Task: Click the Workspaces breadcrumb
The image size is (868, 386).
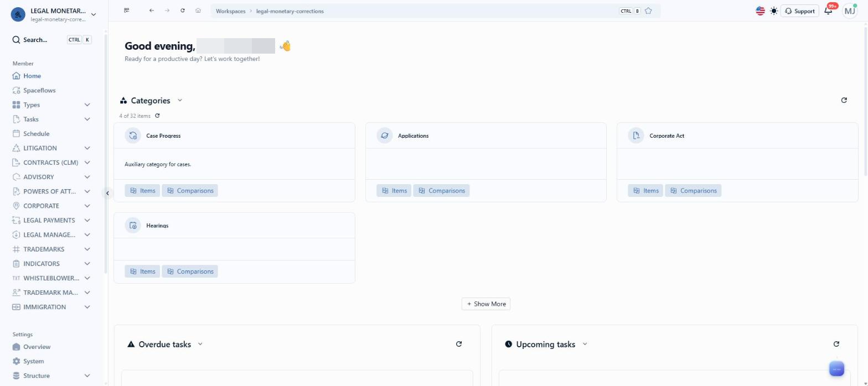Action: (230, 11)
